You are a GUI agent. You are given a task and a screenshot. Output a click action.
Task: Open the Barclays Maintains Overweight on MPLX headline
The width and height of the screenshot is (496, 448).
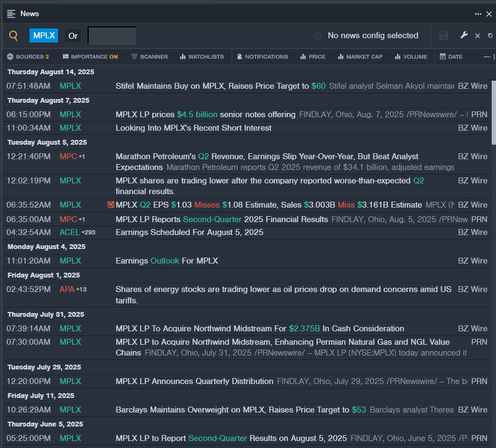(241, 410)
